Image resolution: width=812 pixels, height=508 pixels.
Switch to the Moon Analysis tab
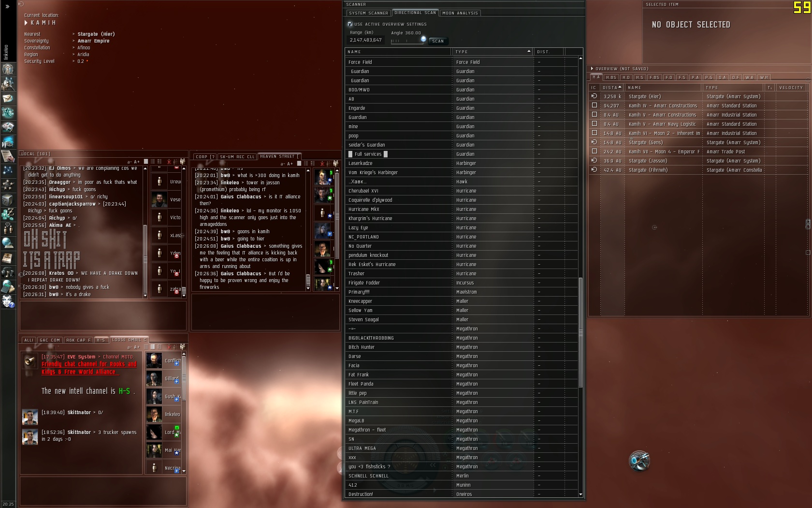pos(460,13)
